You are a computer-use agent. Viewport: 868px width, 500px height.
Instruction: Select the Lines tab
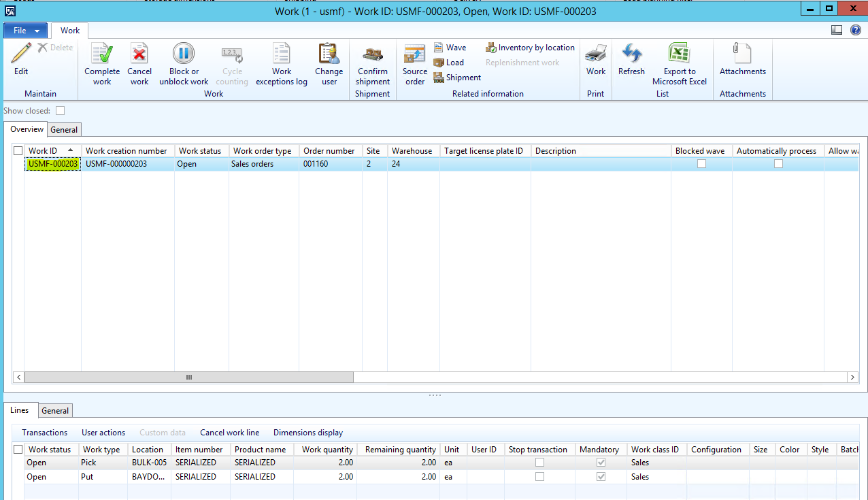tap(20, 411)
